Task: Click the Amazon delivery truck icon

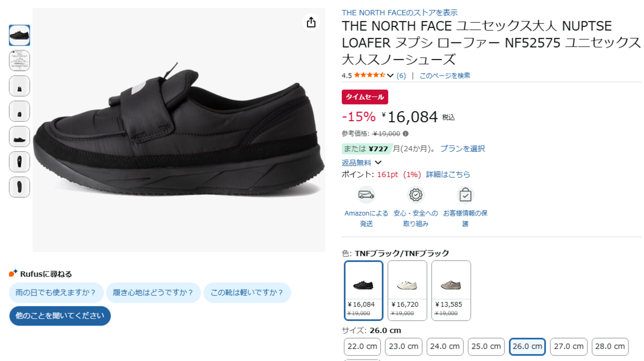Action: tap(366, 195)
